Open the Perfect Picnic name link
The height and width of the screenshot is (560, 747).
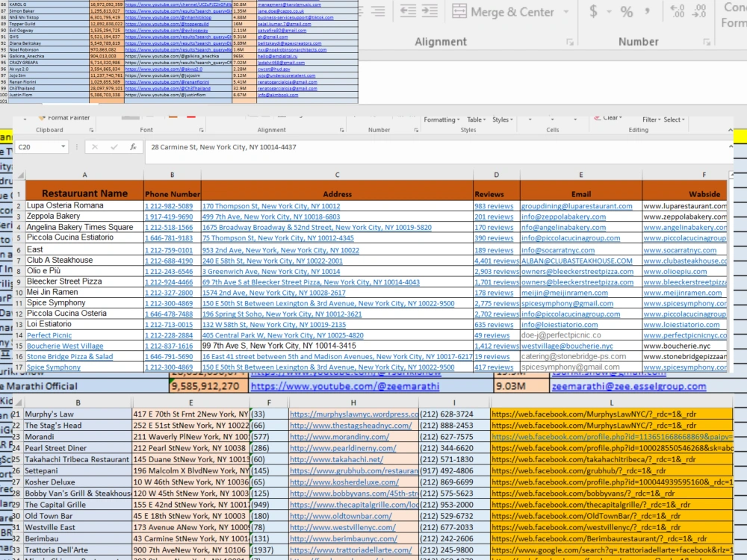point(49,335)
